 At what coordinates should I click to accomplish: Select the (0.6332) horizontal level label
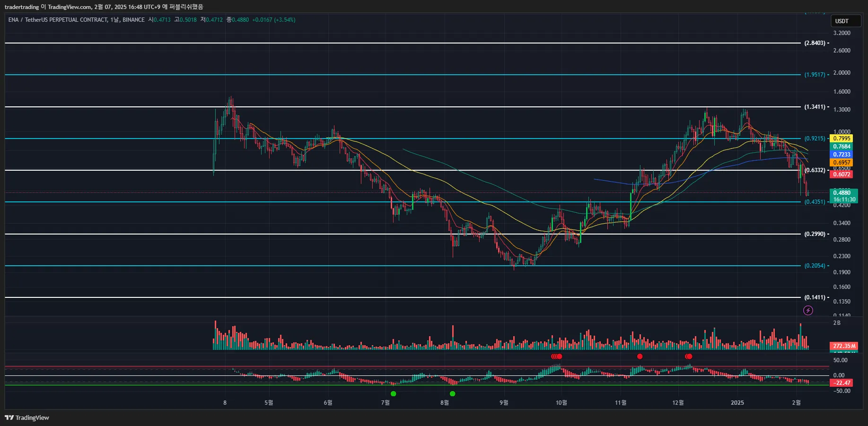tap(815, 170)
